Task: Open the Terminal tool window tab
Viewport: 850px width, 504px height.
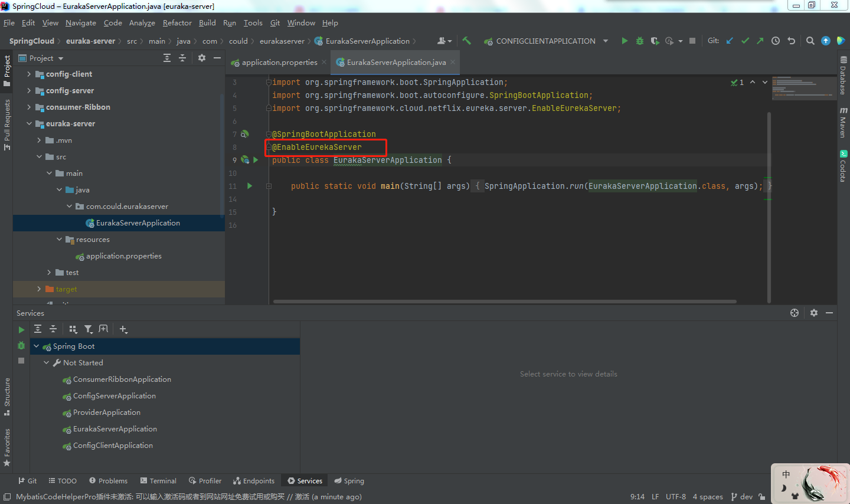Action: click(x=158, y=481)
